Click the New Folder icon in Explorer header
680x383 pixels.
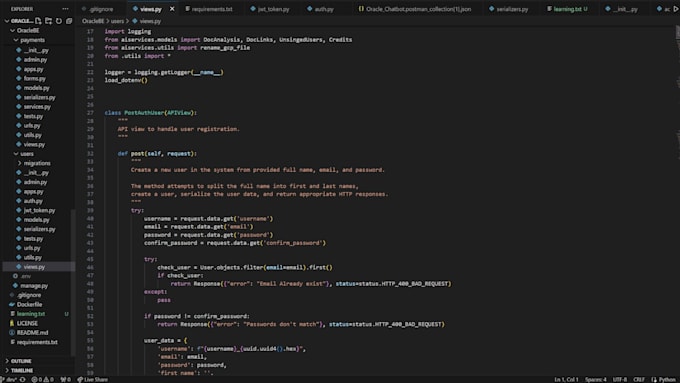[x=48, y=21]
